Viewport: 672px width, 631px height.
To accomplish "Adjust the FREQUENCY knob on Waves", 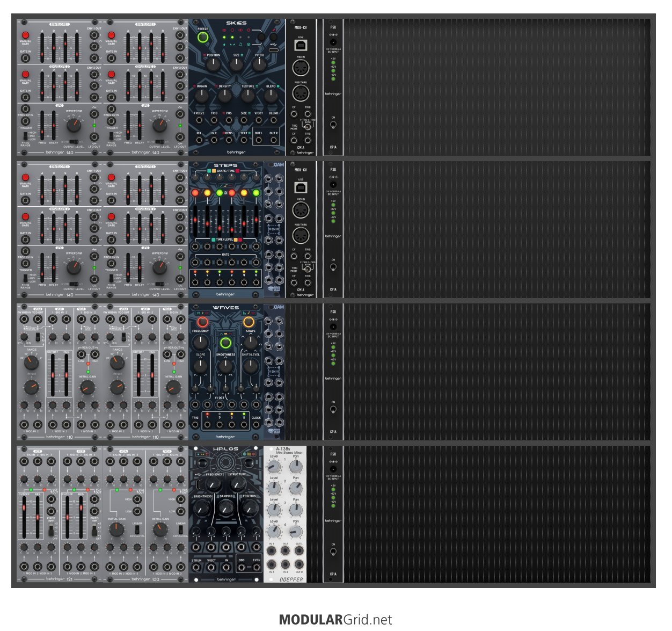I will pos(201,342).
